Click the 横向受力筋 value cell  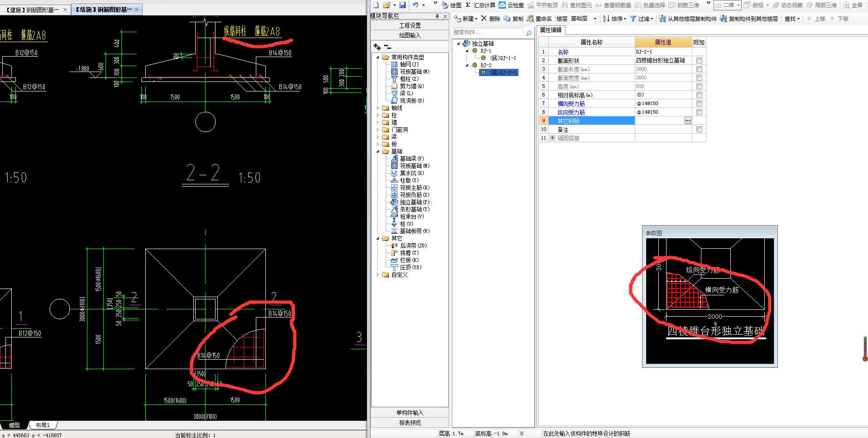(663, 103)
